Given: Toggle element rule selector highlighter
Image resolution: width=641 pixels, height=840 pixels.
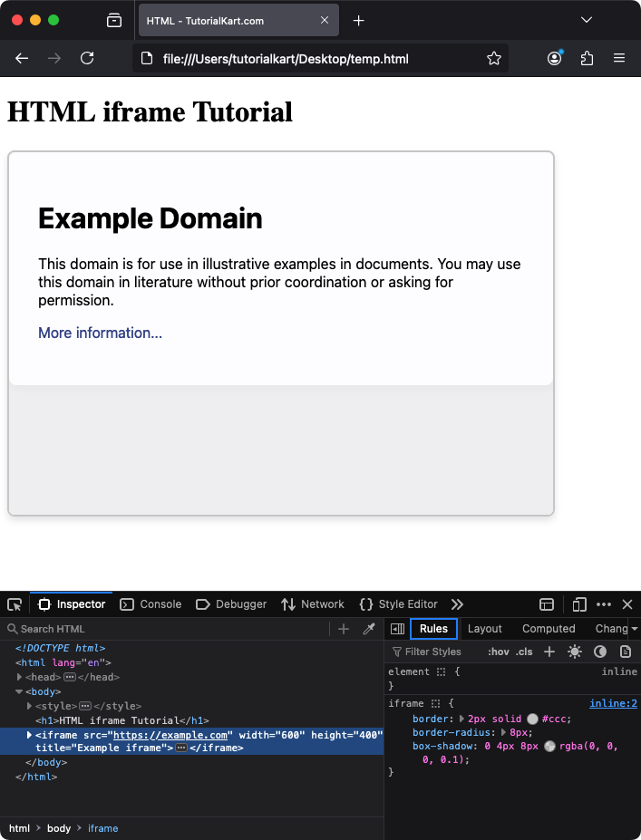Looking at the screenshot, I should pos(441,671).
